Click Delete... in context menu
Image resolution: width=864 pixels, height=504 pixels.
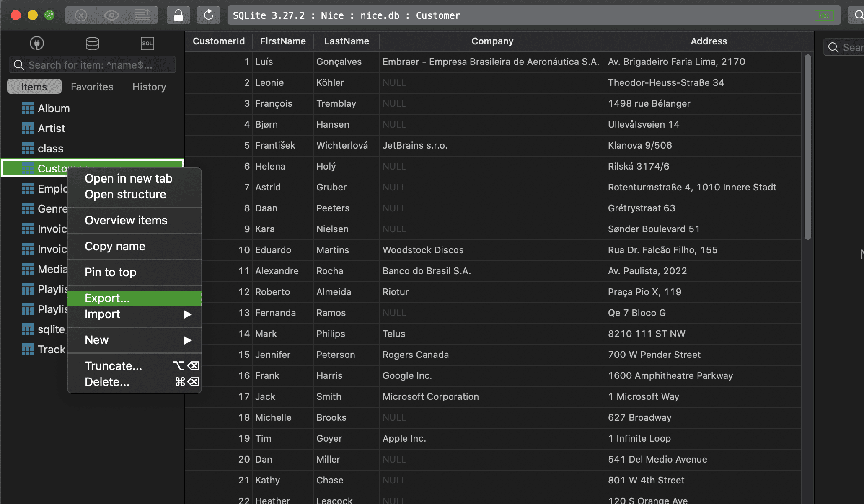tap(135, 382)
